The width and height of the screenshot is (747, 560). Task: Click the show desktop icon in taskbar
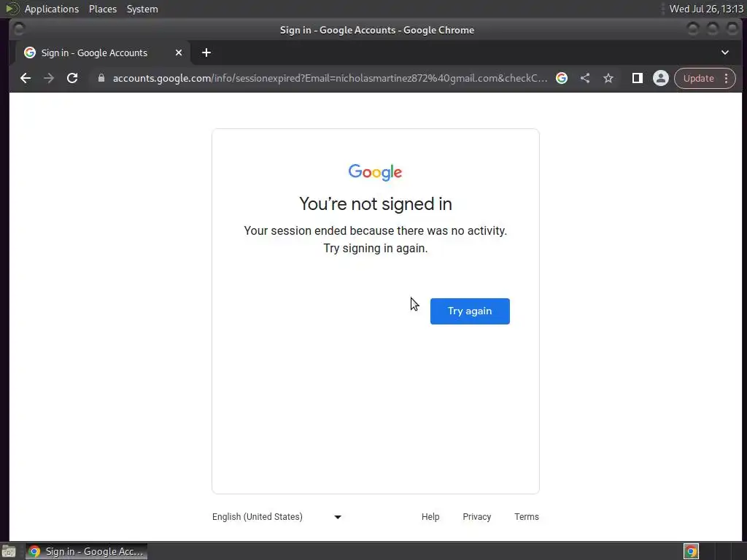(9, 551)
